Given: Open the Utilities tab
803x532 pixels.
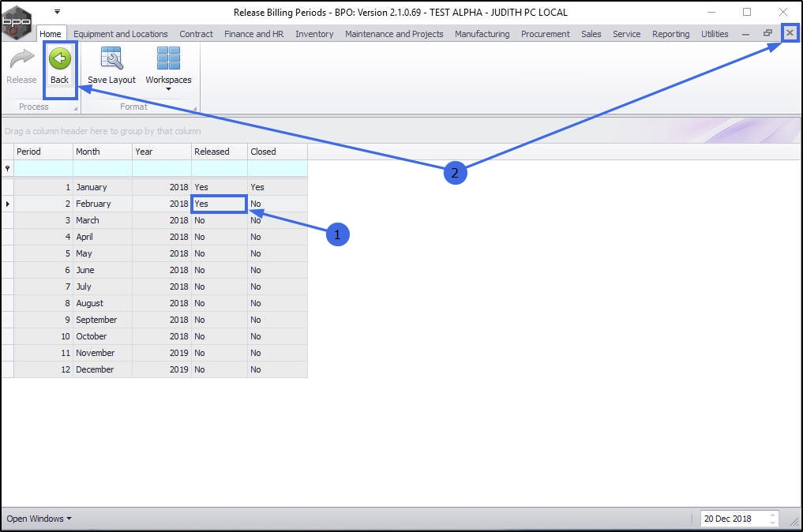Looking at the screenshot, I should (x=715, y=34).
